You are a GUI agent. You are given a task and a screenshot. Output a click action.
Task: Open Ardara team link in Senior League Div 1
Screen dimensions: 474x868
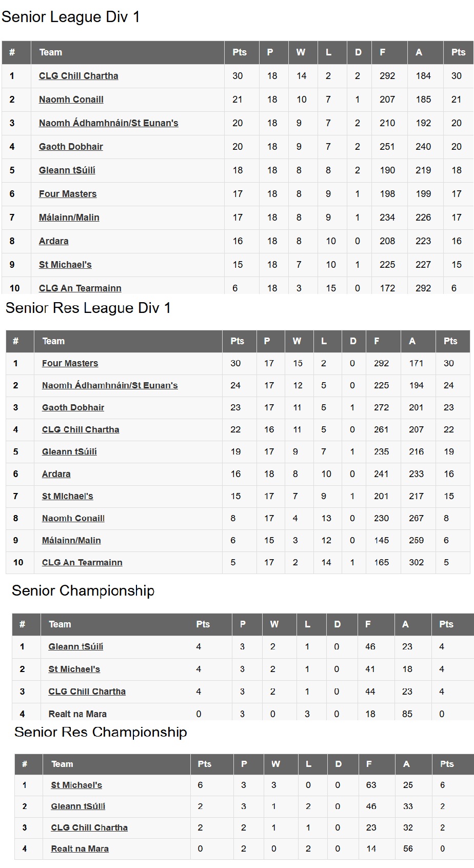pyautogui.click(x=54, y=241)
